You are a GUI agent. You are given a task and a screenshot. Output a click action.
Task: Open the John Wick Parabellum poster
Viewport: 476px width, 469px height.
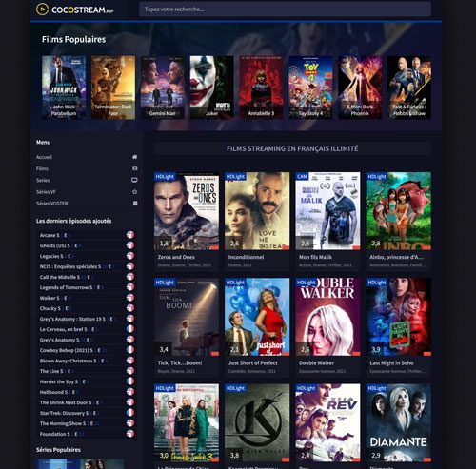(x=64, y=88)
